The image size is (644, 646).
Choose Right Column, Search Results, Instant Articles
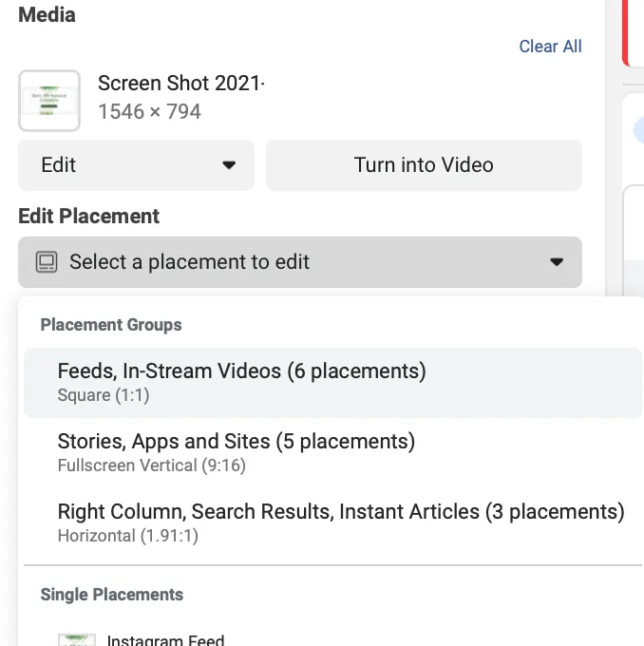click(332, 523)
